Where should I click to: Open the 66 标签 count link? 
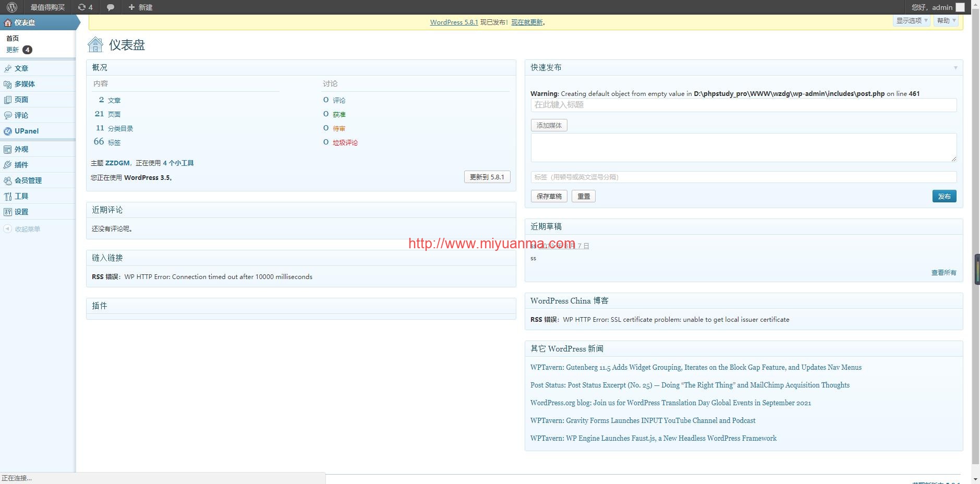pos(107,142)
